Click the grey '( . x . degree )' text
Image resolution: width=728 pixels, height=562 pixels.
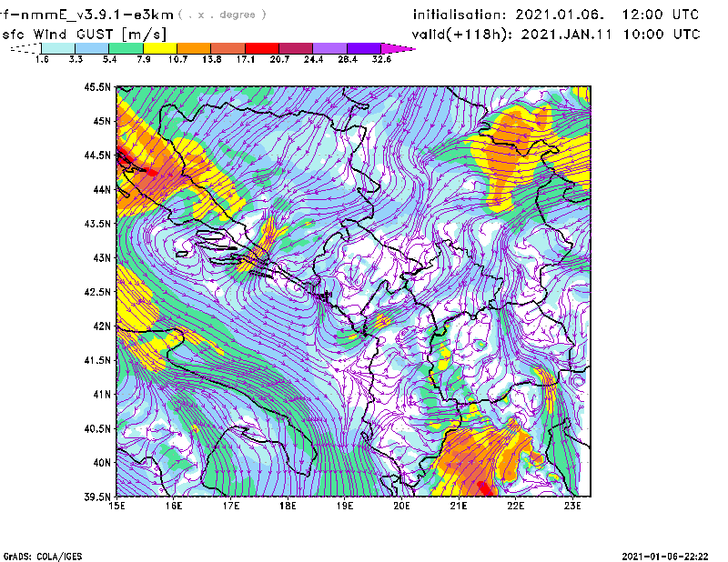click(x=222, y=15)
